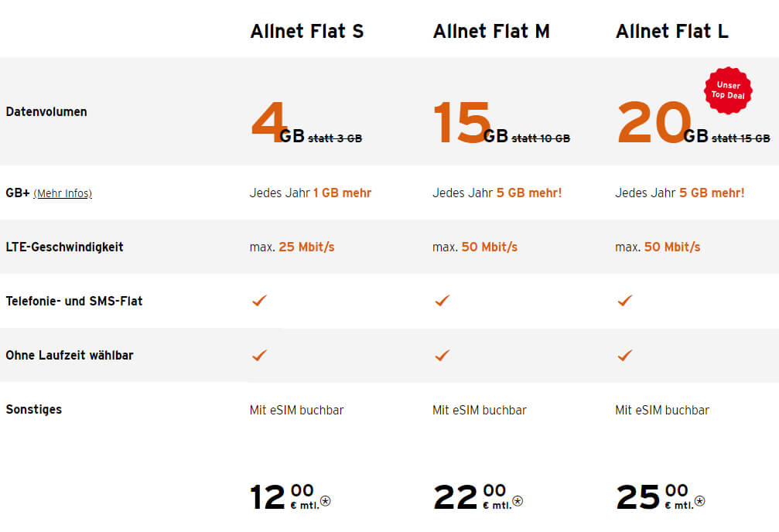The height and width of the screenshot is (532, 779).
Task: Click the 12.00 € monthly price
Action: (x=282, y=497)
